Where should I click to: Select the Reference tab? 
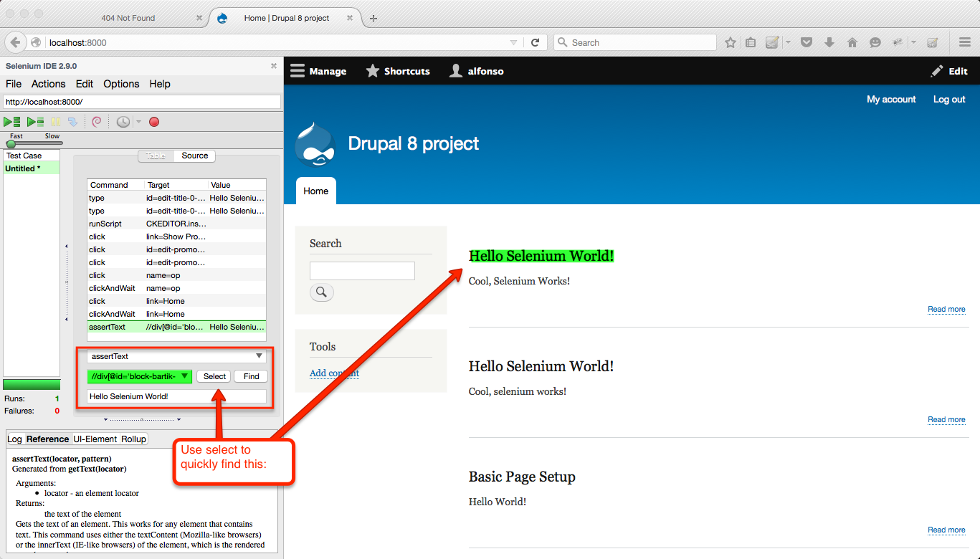(48, 439)
